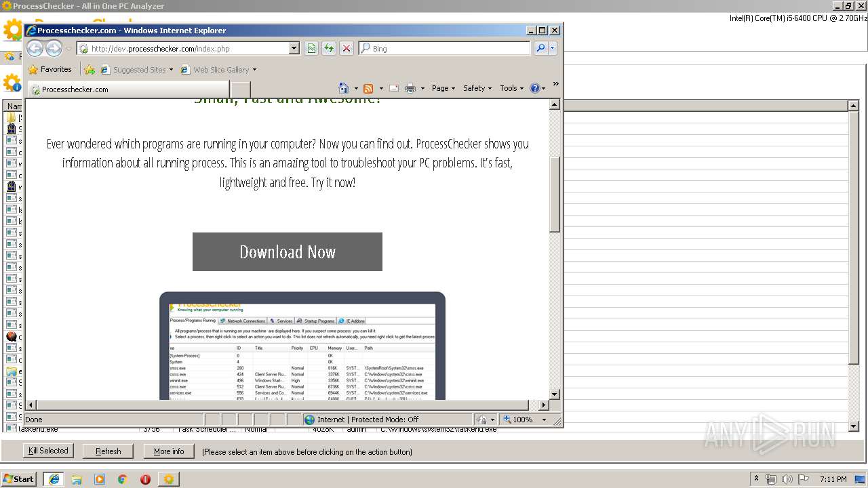Click the blue Help question mark icon
This screenshot has width=868, height=488.
click(534, 88)
